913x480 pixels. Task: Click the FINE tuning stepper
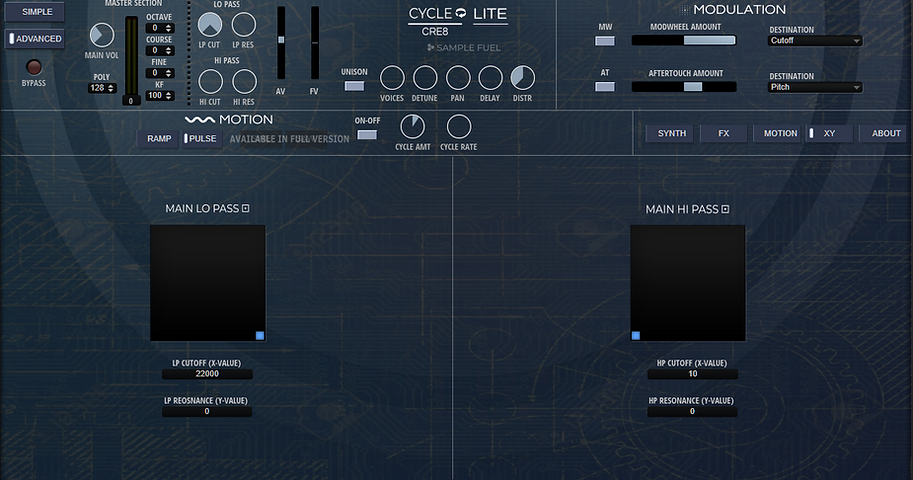159,73
